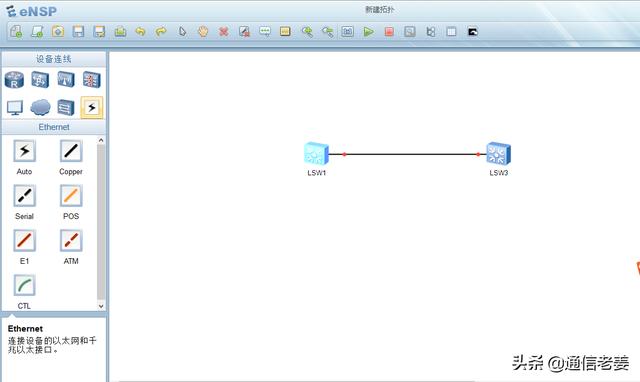Click the LSW3 device label
The width and height of the screenshot is (640, 382).
[499, 173]
